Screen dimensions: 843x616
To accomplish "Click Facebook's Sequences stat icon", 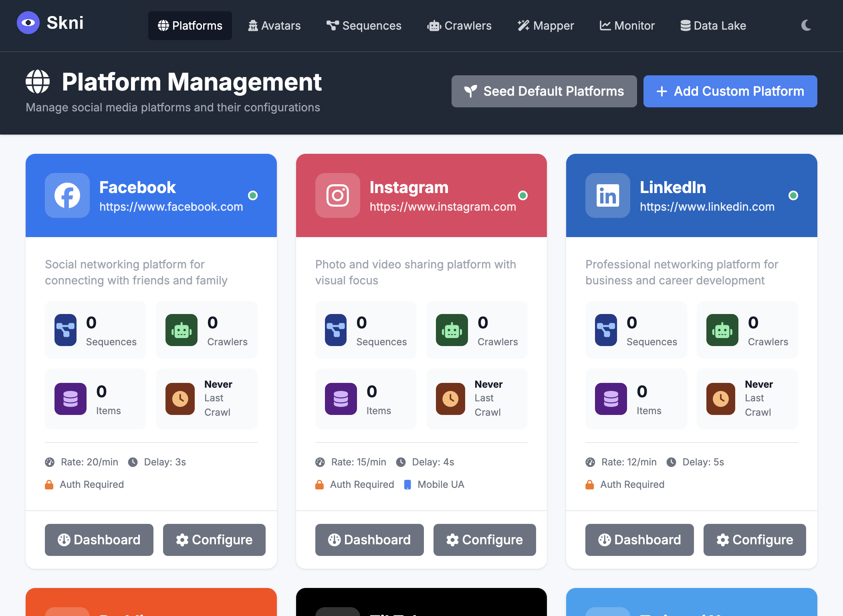I will coord(66,330).
